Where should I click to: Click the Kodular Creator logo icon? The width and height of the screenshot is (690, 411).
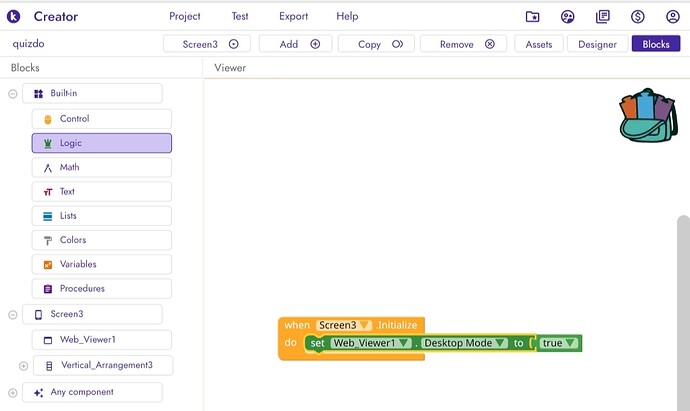click(x=13, y=16)
